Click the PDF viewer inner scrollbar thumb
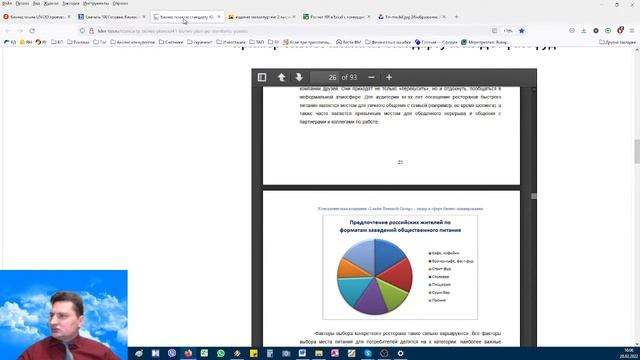Image resolution: width=640 pixels, height=360 pixels. (533, 196)
